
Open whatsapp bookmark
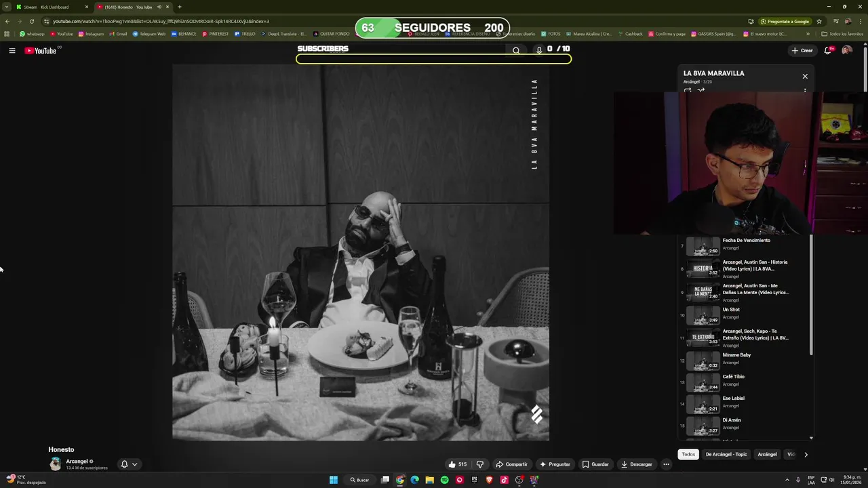[32, 34]
